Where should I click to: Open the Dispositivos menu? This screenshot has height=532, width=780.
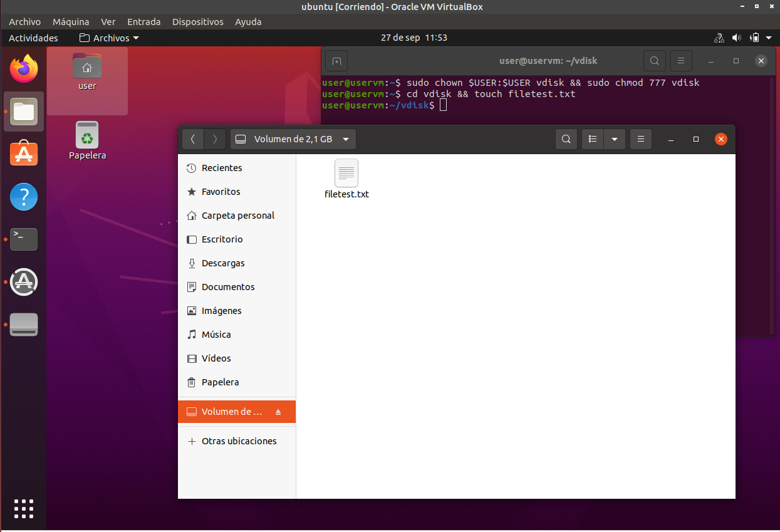pos(198,22)
